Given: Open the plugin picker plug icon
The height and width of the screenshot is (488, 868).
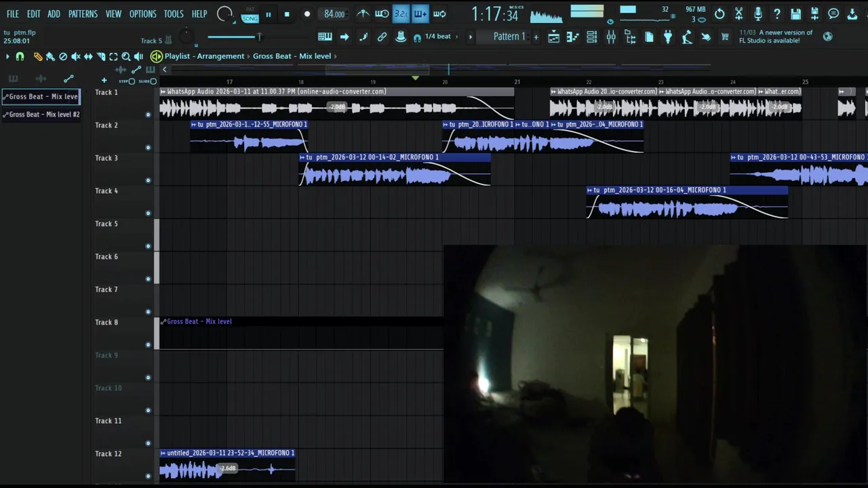Looking at the screenshot, I should coord(668,37).
